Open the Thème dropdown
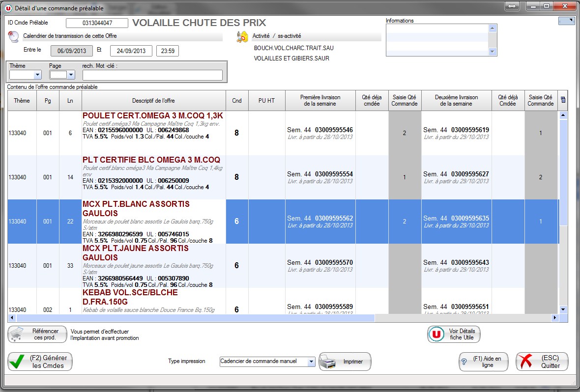The height and width of the screenshot is (392, 580). [37, 75]
